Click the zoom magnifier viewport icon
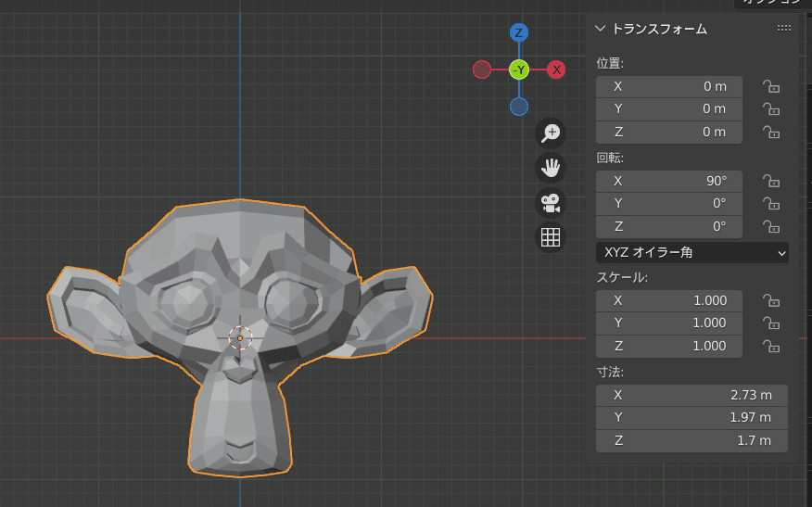812x507 pixels. pyautogui.click(x=551, y=133)
